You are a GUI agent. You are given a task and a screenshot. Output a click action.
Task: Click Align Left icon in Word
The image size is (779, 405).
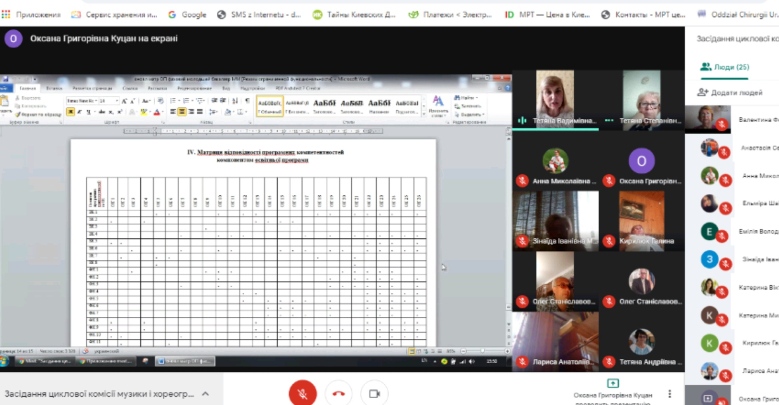pyautogui.click(x=172, y=111)
